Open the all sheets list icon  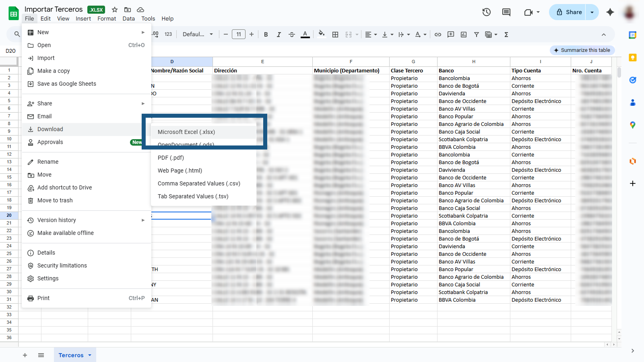coord(41,355)
